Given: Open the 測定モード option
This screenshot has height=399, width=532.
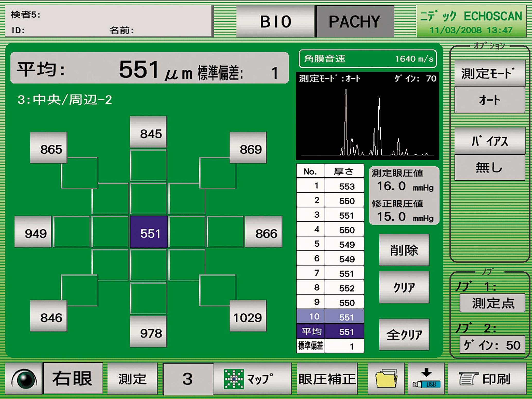Looking at the screenshot, I should (489, 73).
